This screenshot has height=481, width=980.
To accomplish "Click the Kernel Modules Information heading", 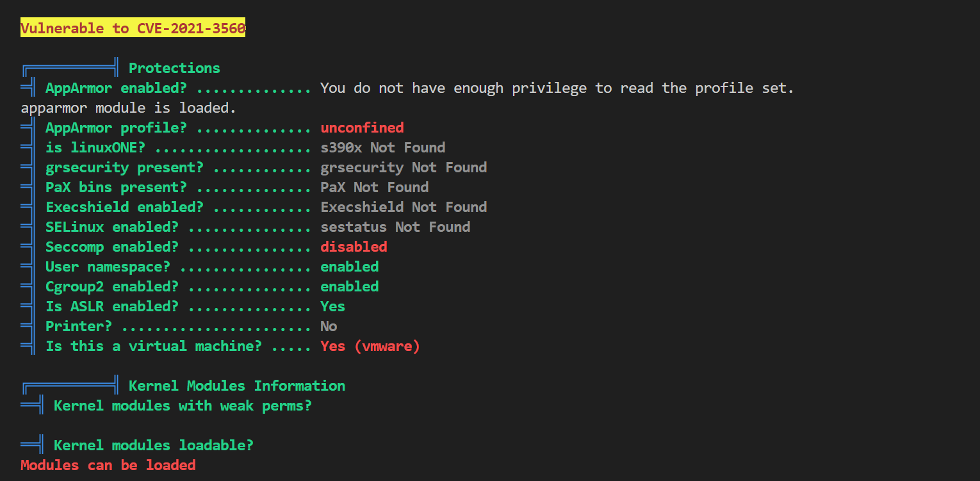I will (237, 386).
